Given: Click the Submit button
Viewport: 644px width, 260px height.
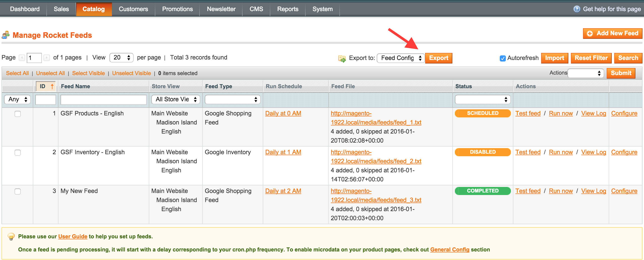Looking at the screenshot, I should click(621, 73).
